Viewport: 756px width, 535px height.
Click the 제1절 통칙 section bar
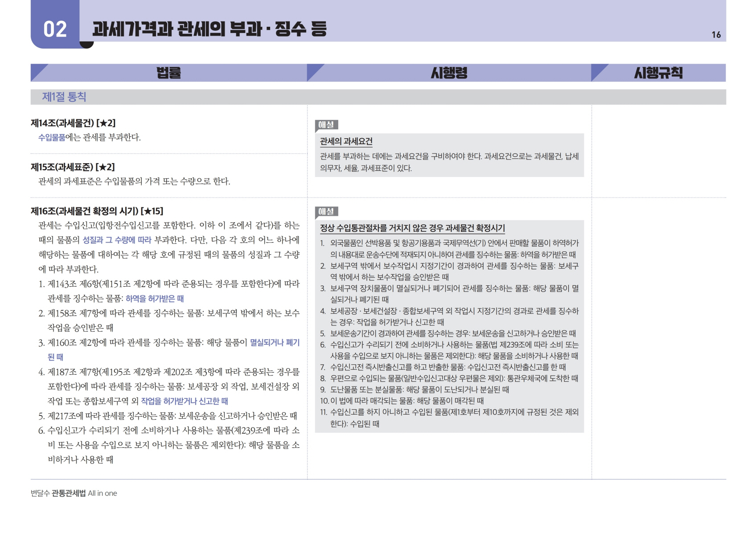64,97
